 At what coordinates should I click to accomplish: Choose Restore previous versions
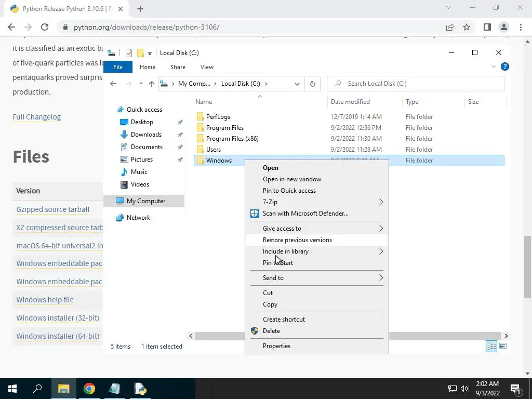tap(317, 240)
